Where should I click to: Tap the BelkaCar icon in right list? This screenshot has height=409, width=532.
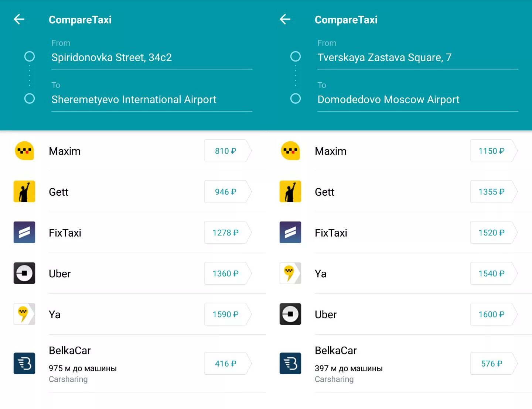click(290, 364)
